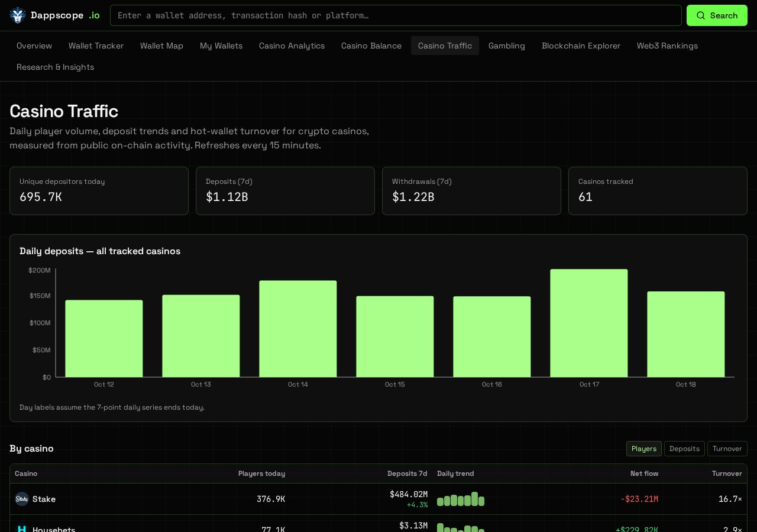Focus the wallet address search field
Screen dimensions: 757x532
396,15
